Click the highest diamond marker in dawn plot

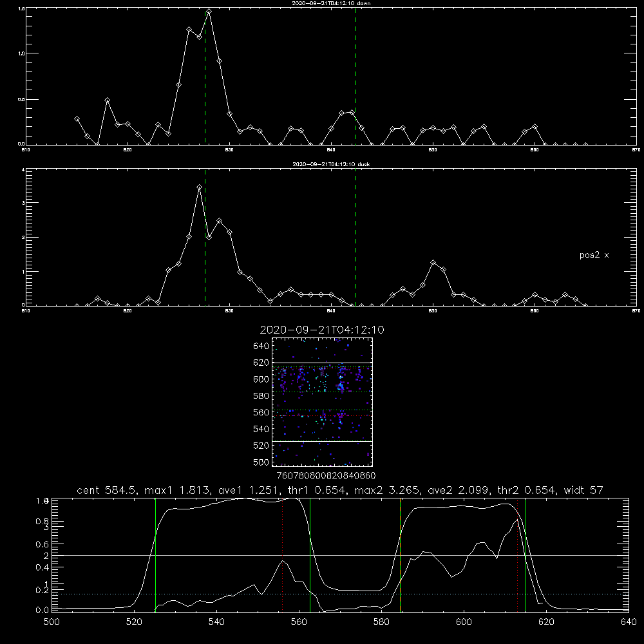pos(209,12)
